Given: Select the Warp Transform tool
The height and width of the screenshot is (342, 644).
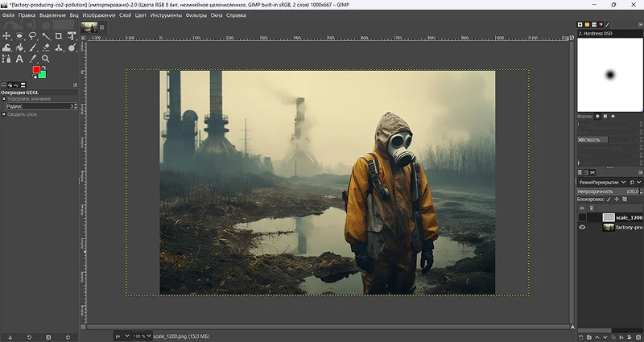Looking at the screenshot, I should click(6, 47).
